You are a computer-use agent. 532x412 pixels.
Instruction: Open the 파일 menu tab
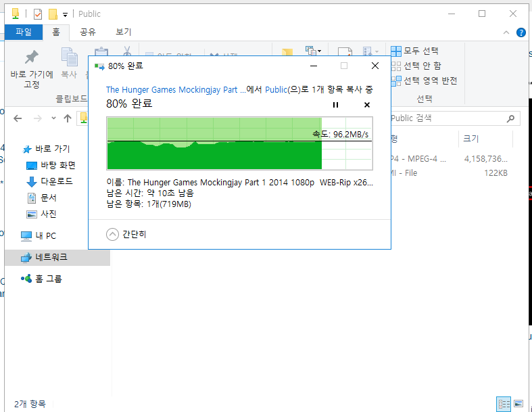click(x=24, y=32)
